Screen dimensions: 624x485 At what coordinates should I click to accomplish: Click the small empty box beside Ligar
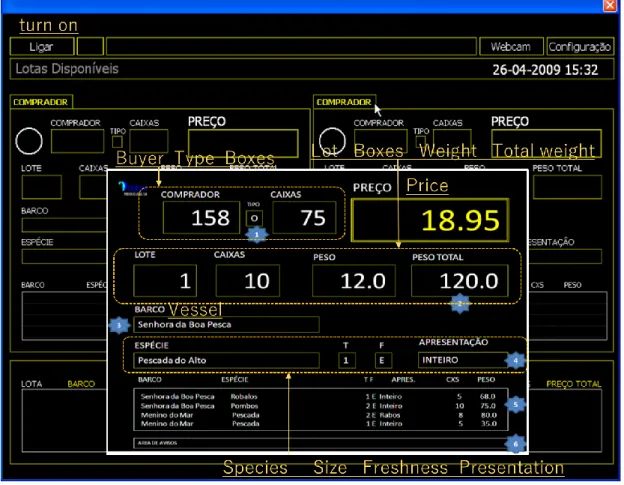point(91,47)
